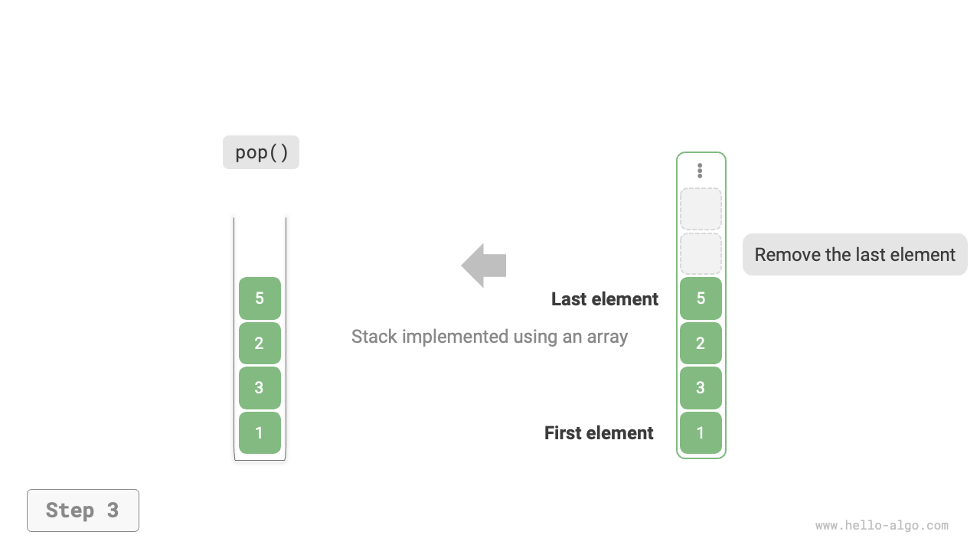The width and height of the screenshot is (980, 551).
Task: Click array element 3 on the right
Action: coord(701,388)
